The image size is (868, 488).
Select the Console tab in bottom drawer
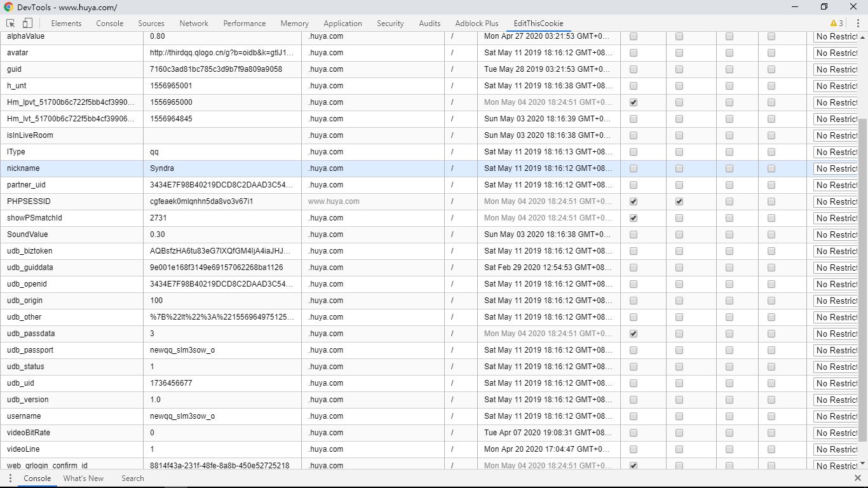click(x=37, y=478)
